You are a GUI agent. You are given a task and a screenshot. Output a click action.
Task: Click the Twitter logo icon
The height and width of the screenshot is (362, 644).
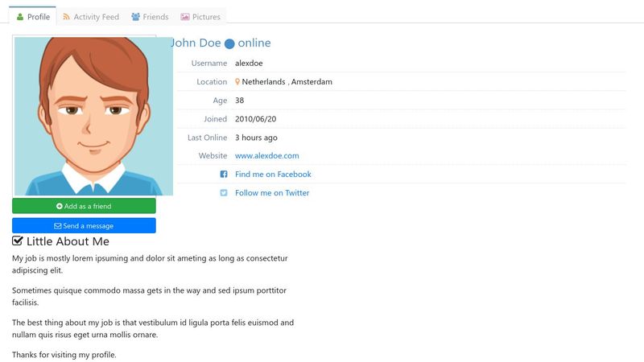(x=224, y=192)
